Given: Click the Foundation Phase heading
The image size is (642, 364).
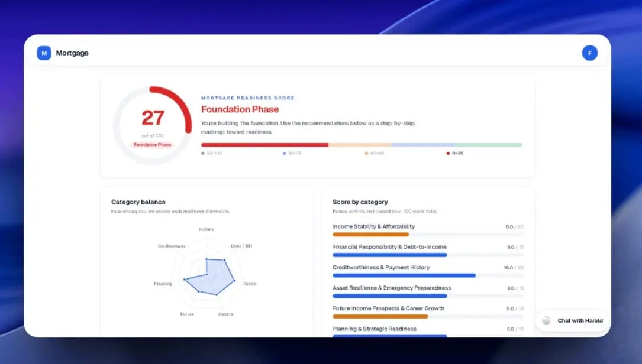Looking at the screenshot, I should tap(240, 109).
